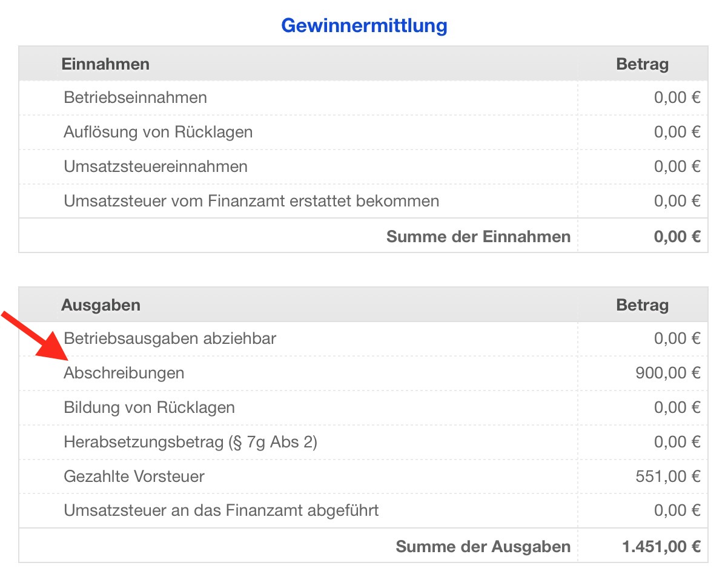
Task: Click the 900,00 € Abschreibungen amount
Action: (x=667, y=373)
